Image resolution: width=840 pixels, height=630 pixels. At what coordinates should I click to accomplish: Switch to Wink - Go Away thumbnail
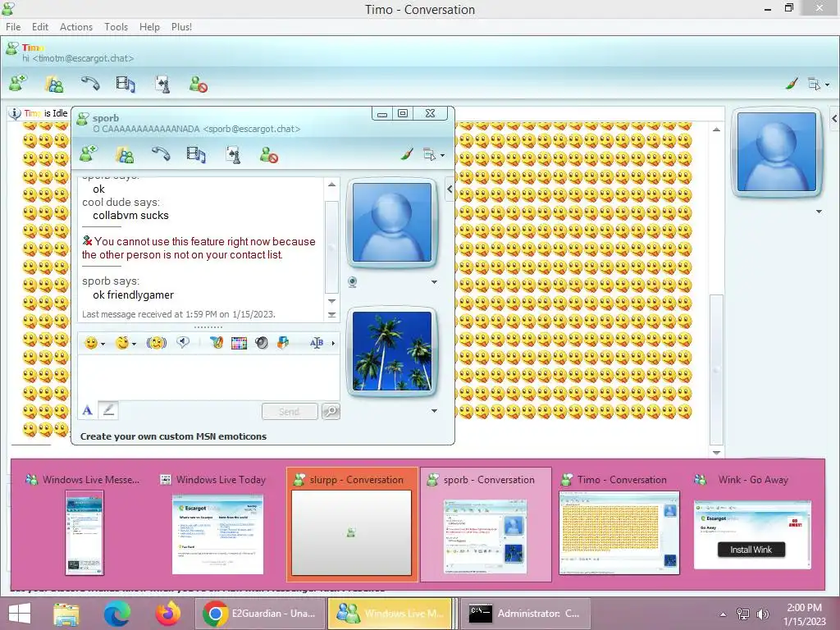click(x=753, y=523)
